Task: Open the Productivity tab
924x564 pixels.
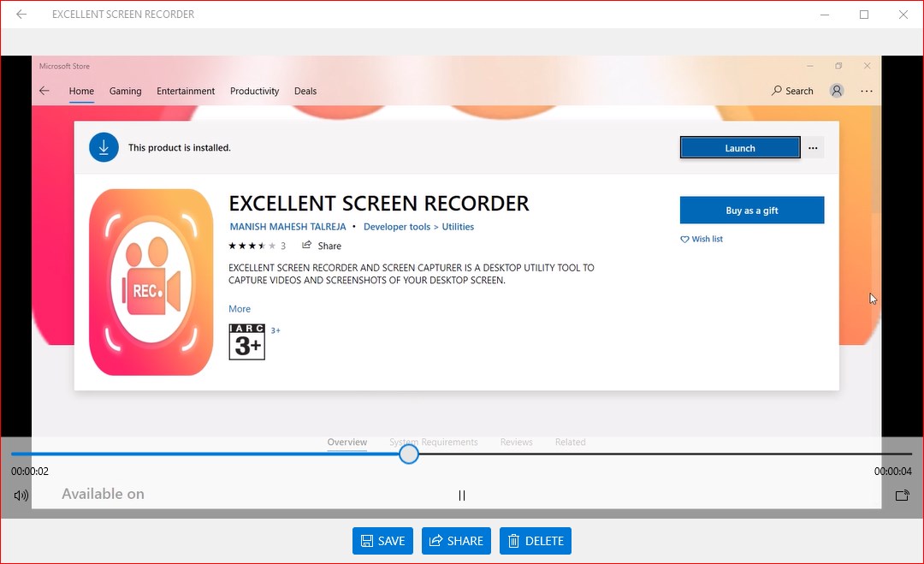Action: coord(255,91)
